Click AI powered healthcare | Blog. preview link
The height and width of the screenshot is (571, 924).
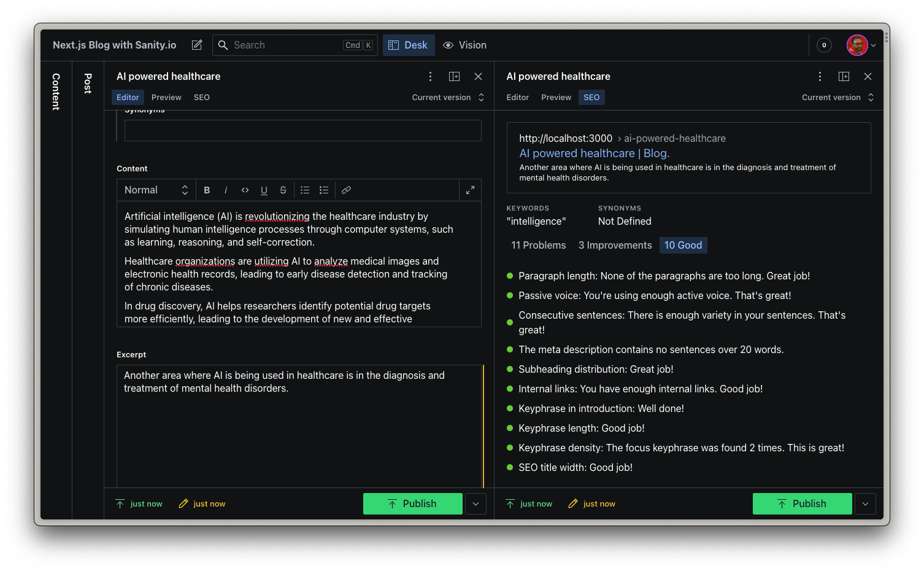tap(594, 153)
